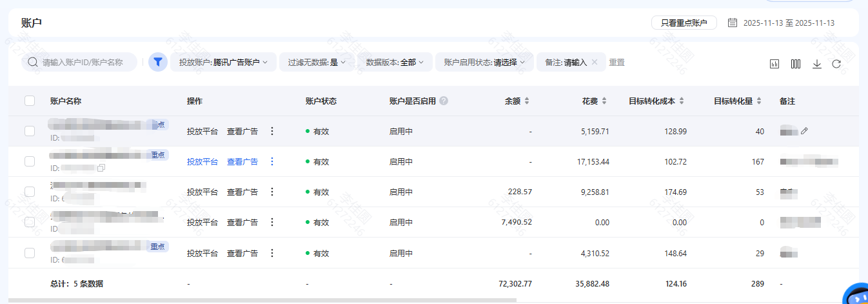
Task: Click the blue filter funnel icon
Action: pyautogui.click(x=158, y=62)
